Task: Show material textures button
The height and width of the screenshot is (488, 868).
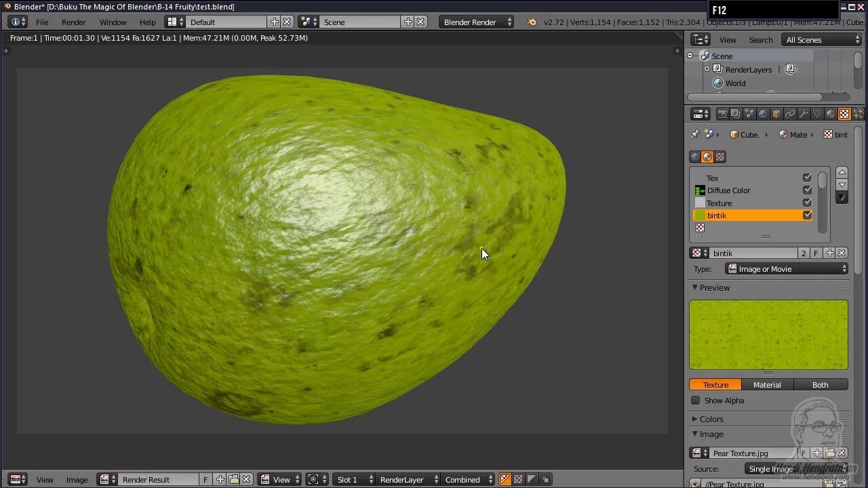Action: pos(707,157)
